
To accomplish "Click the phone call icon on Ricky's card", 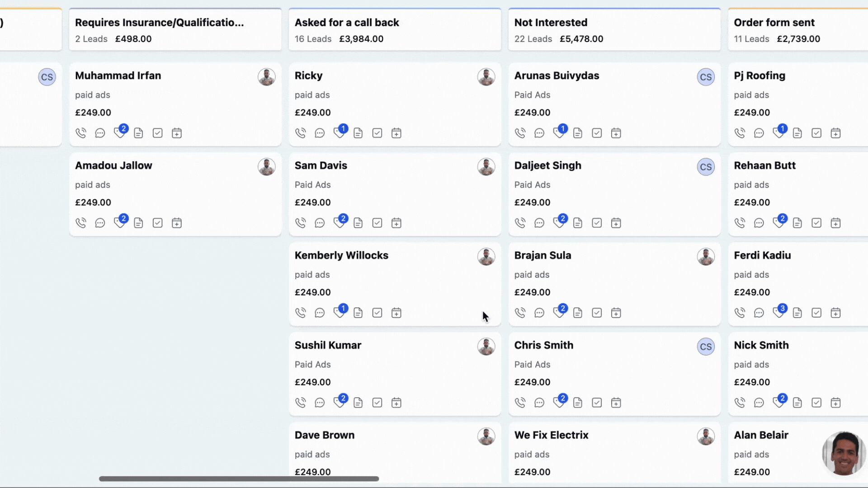I will click(300, 133).
